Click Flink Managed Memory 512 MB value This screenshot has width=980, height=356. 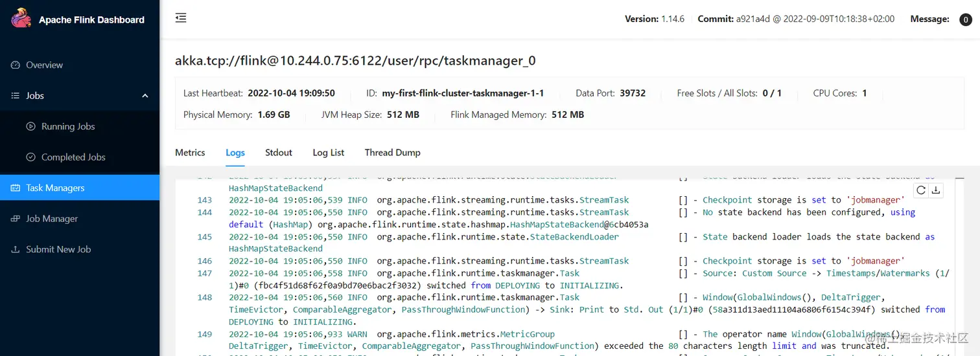click(568, 115)
